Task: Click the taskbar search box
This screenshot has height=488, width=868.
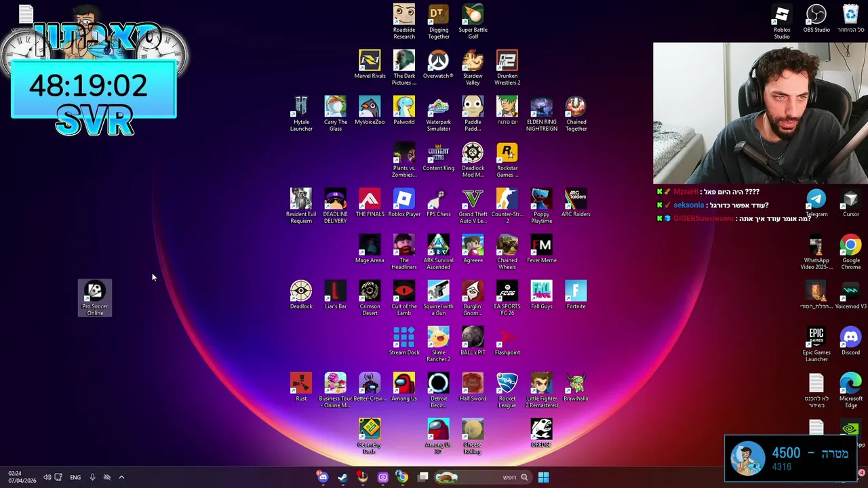Action: click(x=483, y=477)
